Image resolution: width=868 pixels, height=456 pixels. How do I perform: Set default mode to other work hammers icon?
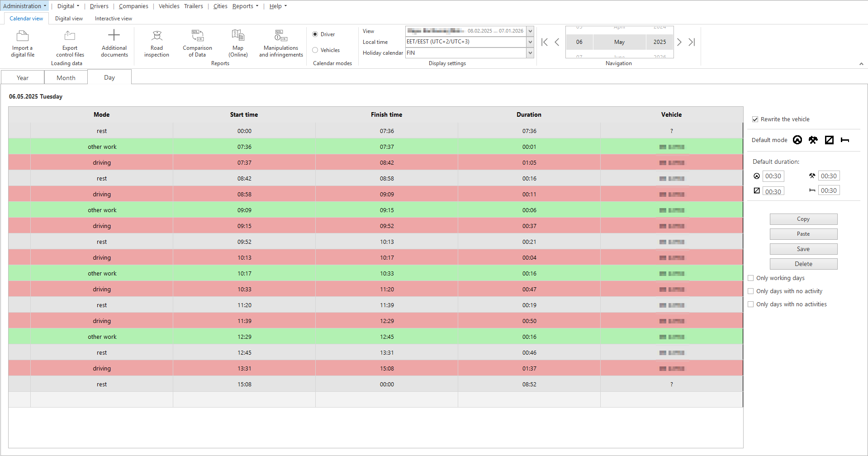(x=813, y=140)
